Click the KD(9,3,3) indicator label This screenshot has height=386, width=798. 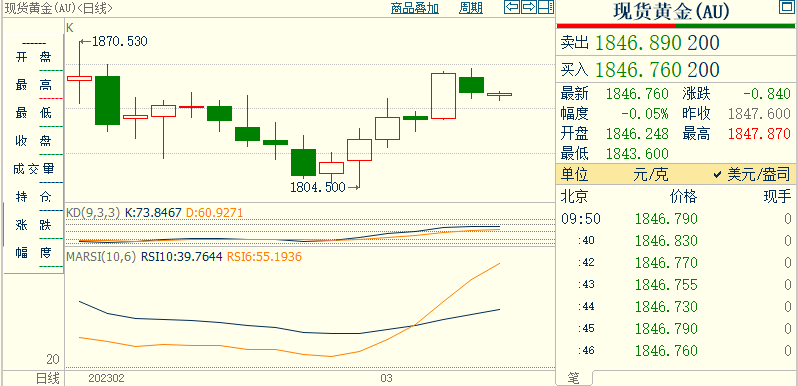(93, 212)
